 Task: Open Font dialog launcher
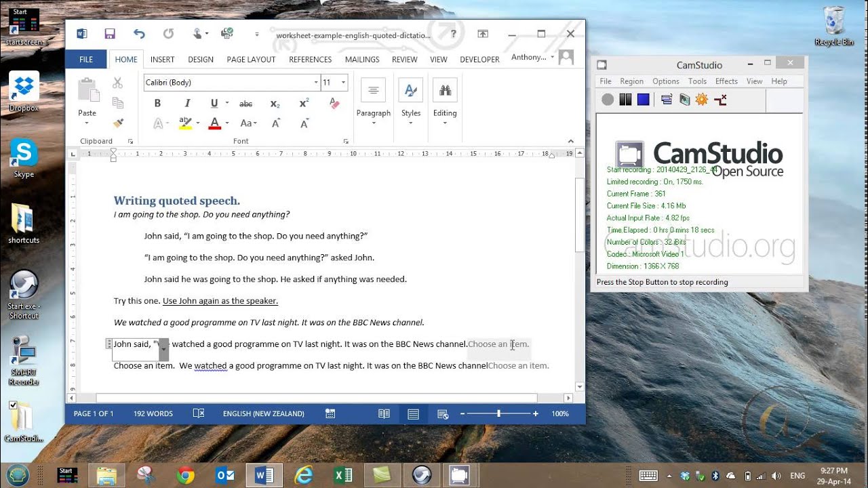tap(346, 142)
